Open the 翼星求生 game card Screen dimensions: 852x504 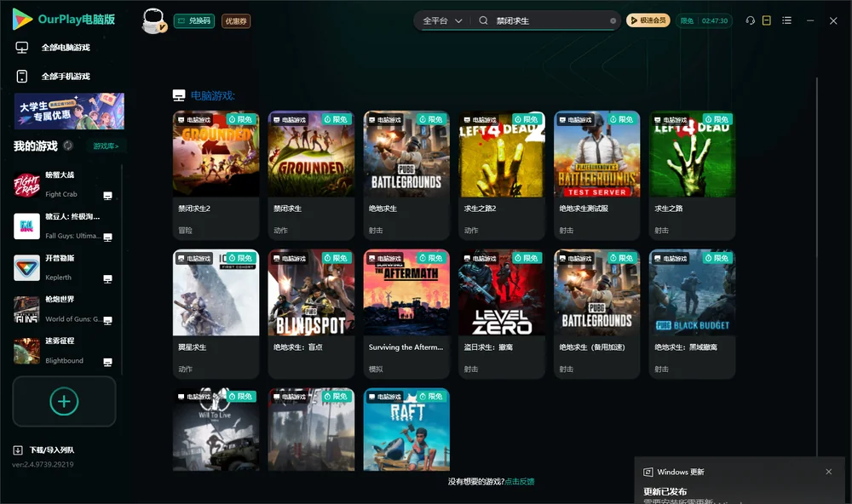click(216, 314)
